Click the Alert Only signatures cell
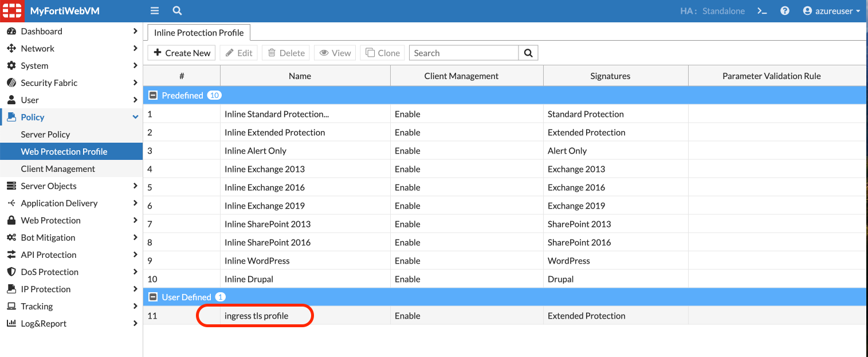This screenshot has width=868, height=357. coord(616,151)
